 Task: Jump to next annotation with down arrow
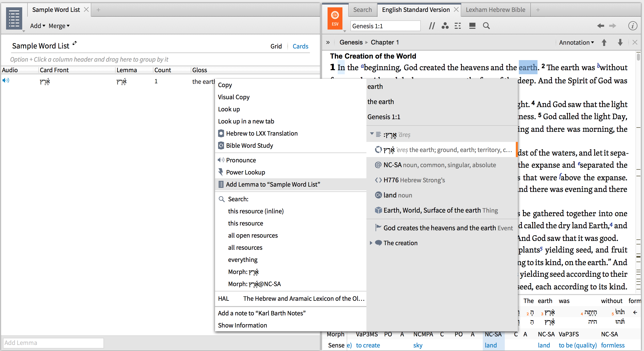coord(620,42)
